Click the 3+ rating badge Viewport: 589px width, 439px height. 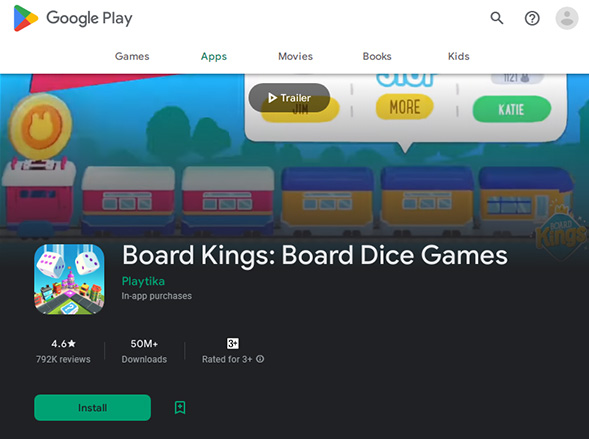pyautogui.click(x=233, y=343)
